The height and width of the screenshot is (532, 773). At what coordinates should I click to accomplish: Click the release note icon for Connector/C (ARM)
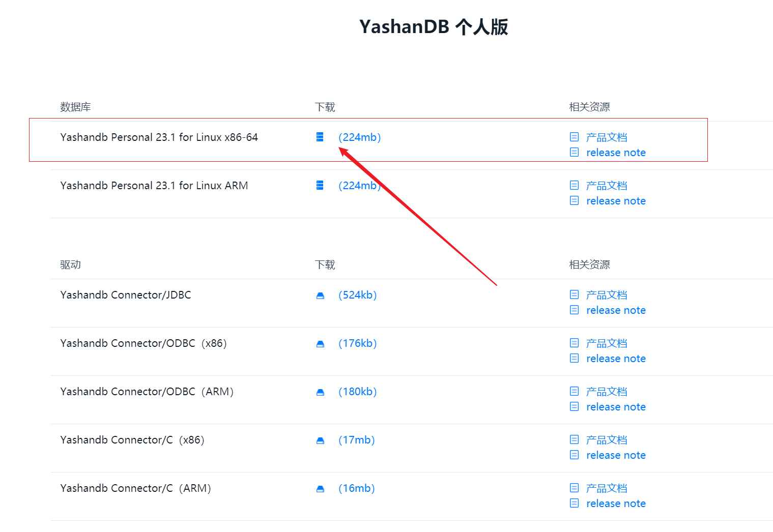[x=574, y=503]
